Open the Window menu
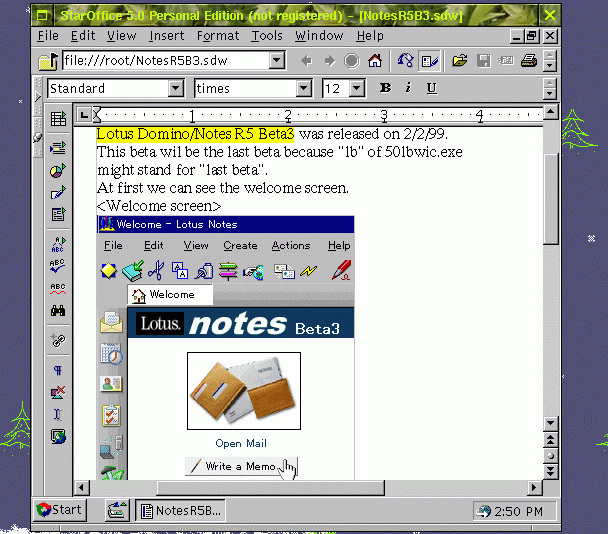 (319, 36)
